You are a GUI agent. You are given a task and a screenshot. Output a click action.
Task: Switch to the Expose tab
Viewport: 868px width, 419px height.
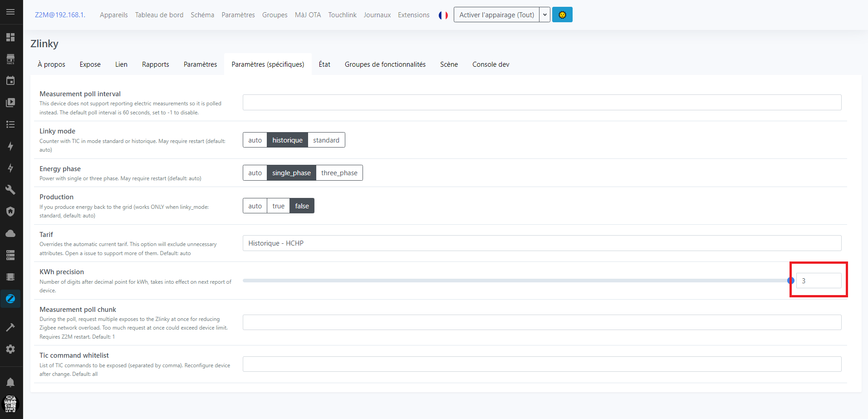coord(90,64)
